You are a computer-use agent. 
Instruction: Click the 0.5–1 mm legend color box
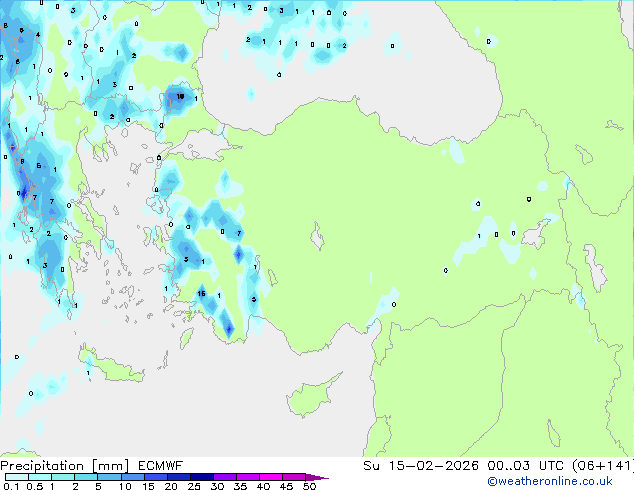coord(40,477)
